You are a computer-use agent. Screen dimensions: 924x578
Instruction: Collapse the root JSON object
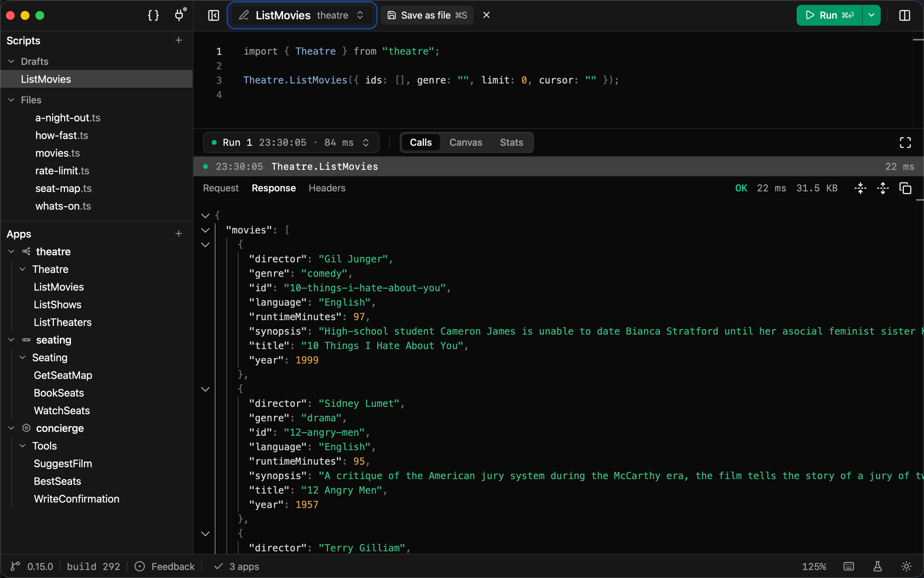pos(205,215)
